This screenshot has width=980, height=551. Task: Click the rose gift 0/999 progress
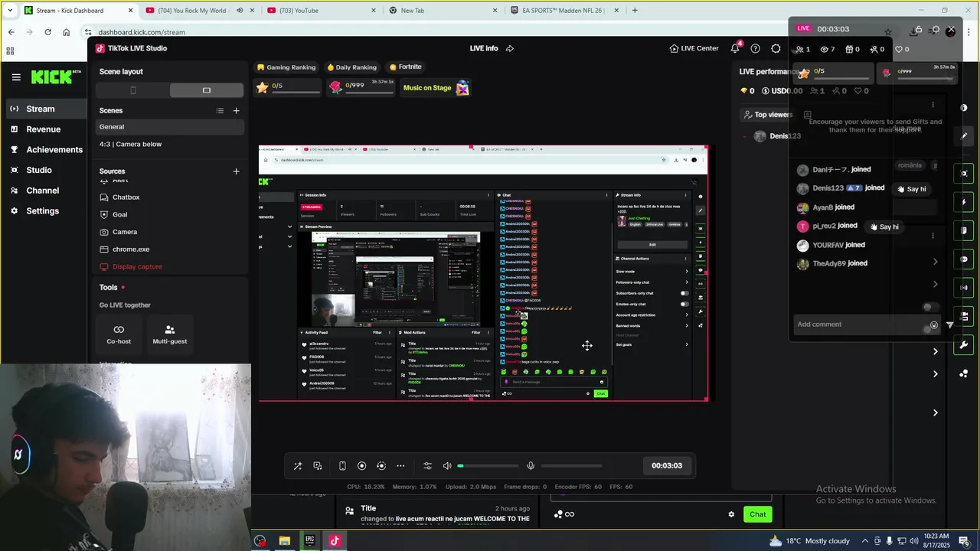(361, 87)
